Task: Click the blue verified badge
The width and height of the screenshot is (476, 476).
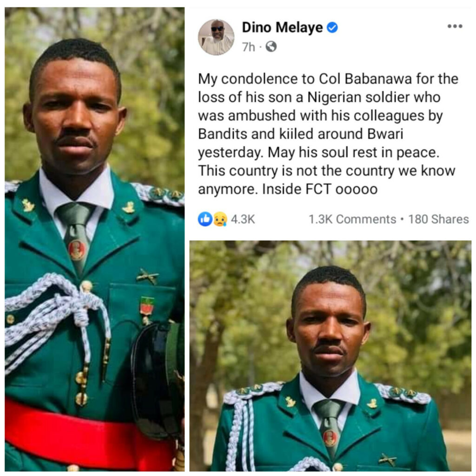Action: 332,28
